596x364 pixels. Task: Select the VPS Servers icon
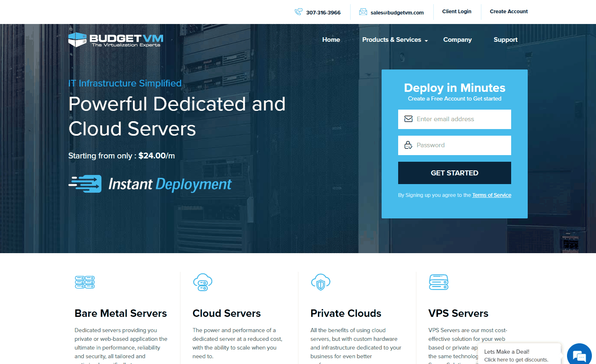(x=439, y=282)
